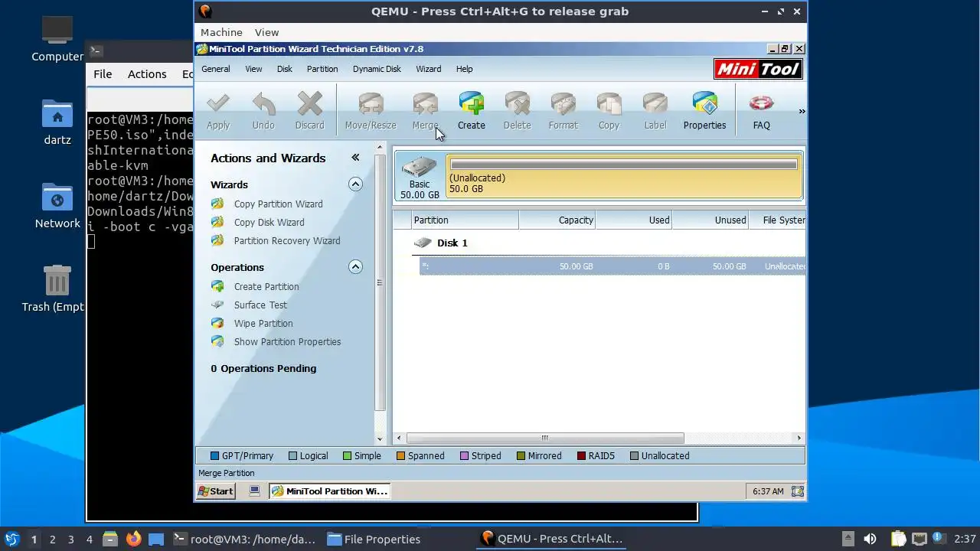This screenshot has width=980, height=551.
Task: Open the Partition menu
Action: (322, 69)
